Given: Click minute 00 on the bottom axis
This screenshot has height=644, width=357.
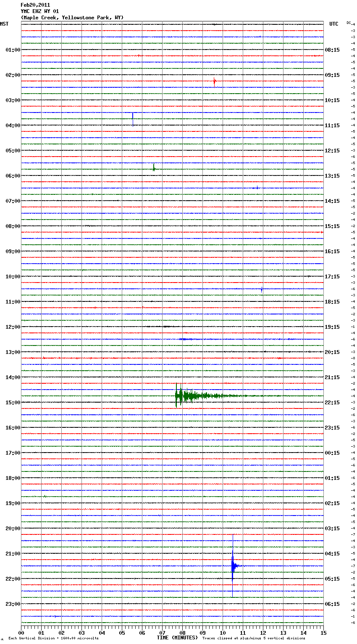Looking at the screenshot, I should click(x=21, y=633).
